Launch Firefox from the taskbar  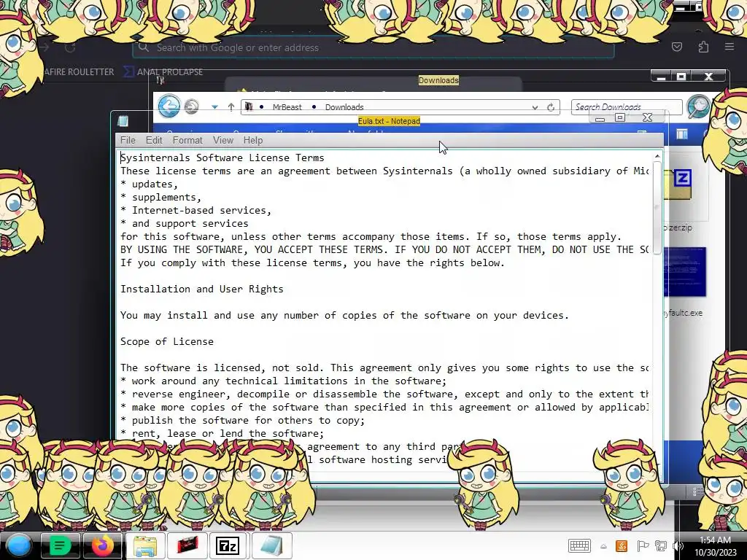coord(102,545)
